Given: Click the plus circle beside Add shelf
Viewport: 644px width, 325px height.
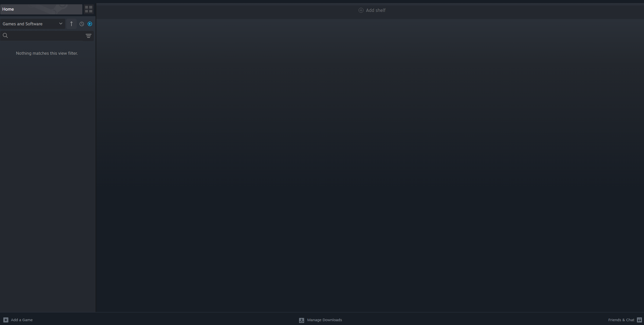Looking at the screenshot, I should coord(361,10).
